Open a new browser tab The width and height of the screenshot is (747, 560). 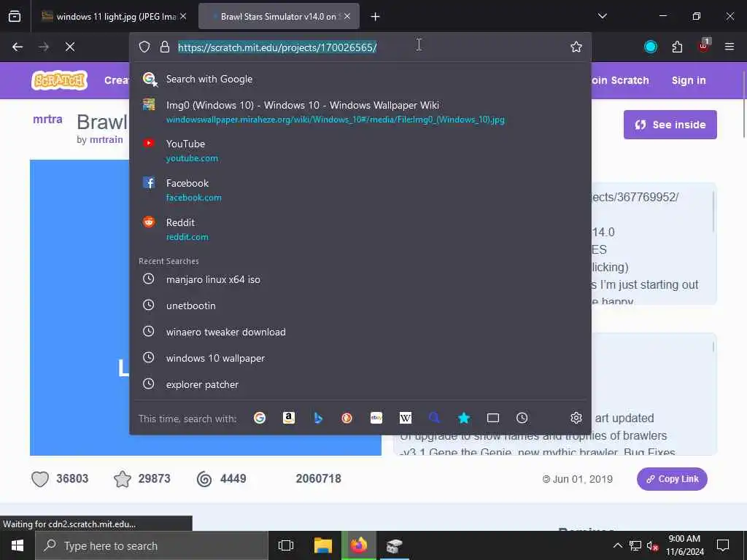tap(376, 17)
